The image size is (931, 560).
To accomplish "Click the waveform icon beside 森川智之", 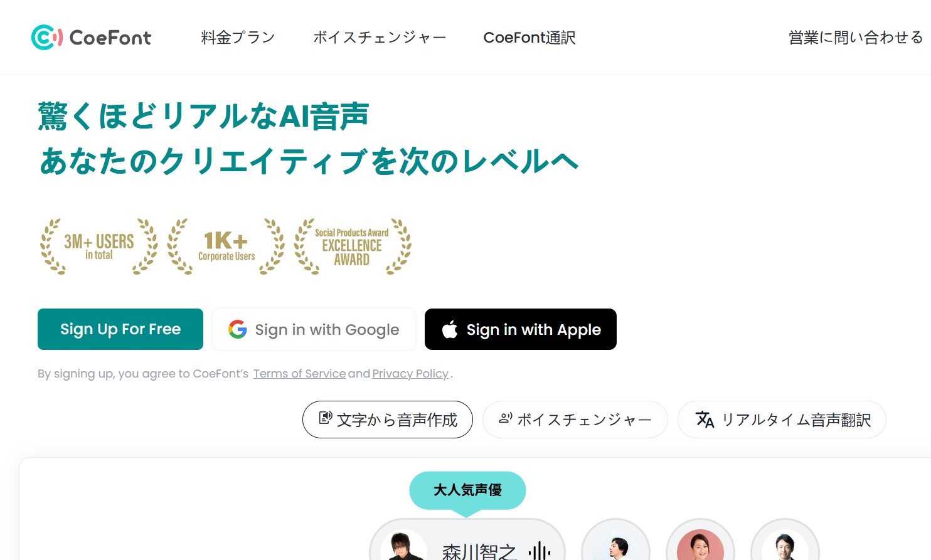I will 540,551.
